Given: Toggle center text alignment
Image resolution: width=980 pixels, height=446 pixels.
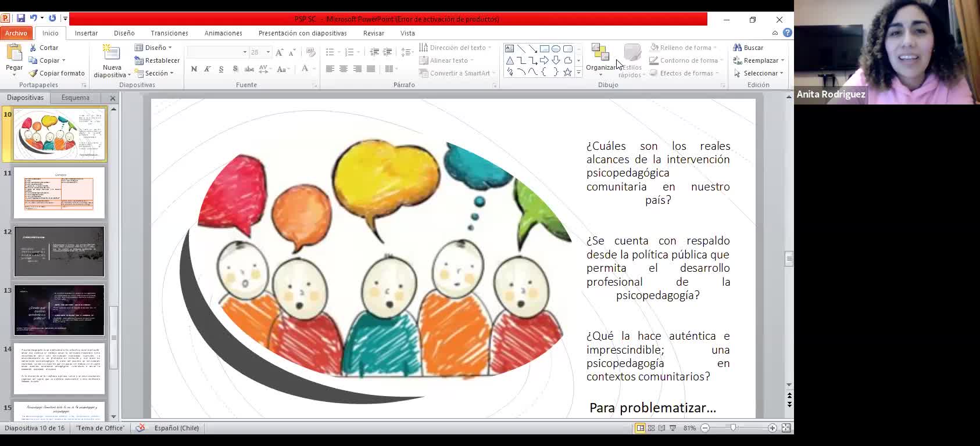Looking at the screenshot, I should 344,69.
